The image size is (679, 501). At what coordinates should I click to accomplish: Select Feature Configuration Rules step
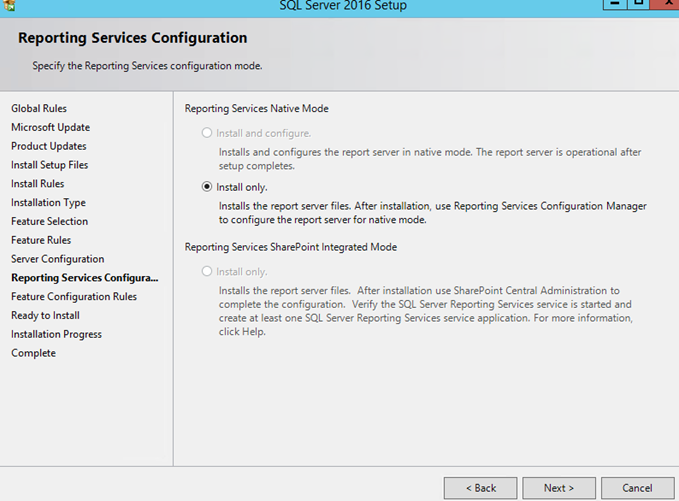74,297
